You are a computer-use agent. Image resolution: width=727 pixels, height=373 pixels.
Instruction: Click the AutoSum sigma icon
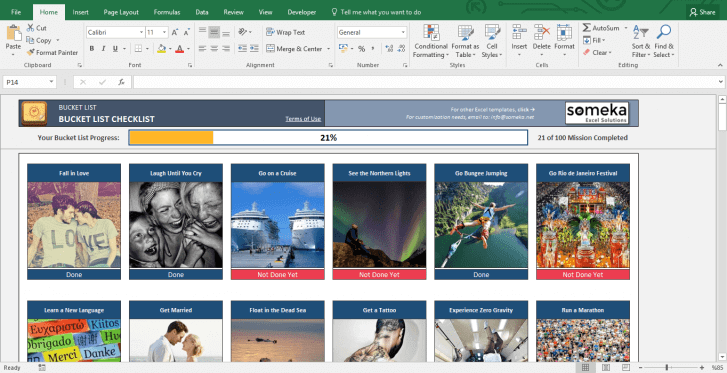(587, 28)
